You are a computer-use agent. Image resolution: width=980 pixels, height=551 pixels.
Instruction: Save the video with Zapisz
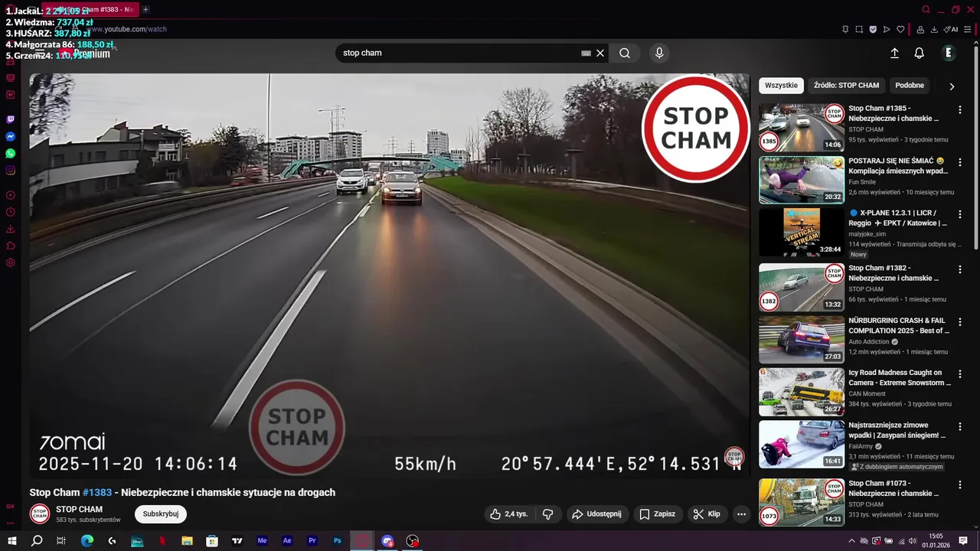(658, 514)
